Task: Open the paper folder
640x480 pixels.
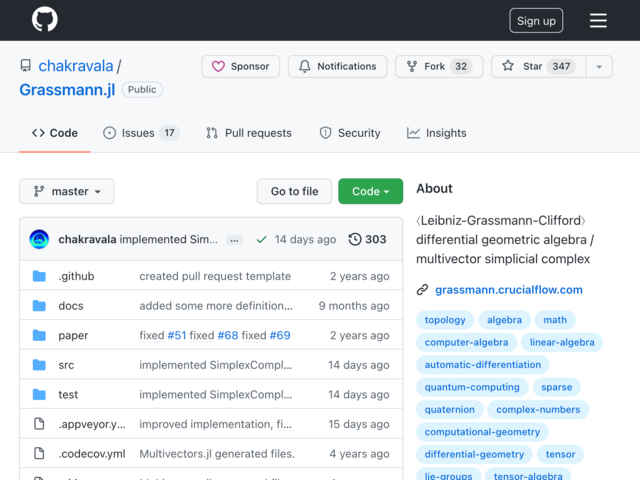Action: click(73, 336)
